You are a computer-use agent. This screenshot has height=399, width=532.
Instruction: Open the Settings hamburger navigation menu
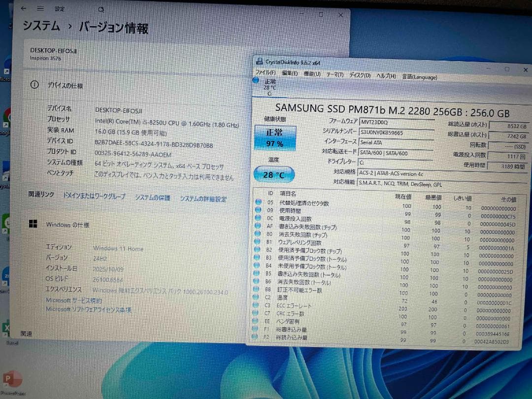tap(40, 9)
